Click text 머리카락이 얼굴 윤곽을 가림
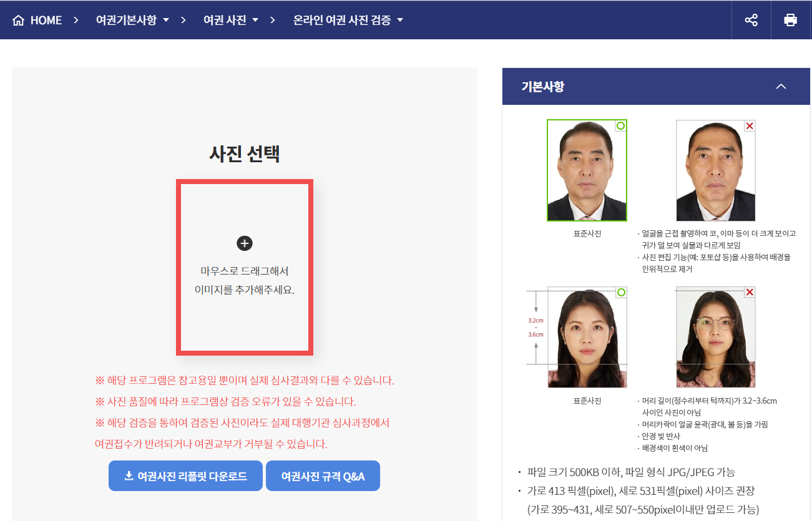The image size is (812, 521). (705, 424)
